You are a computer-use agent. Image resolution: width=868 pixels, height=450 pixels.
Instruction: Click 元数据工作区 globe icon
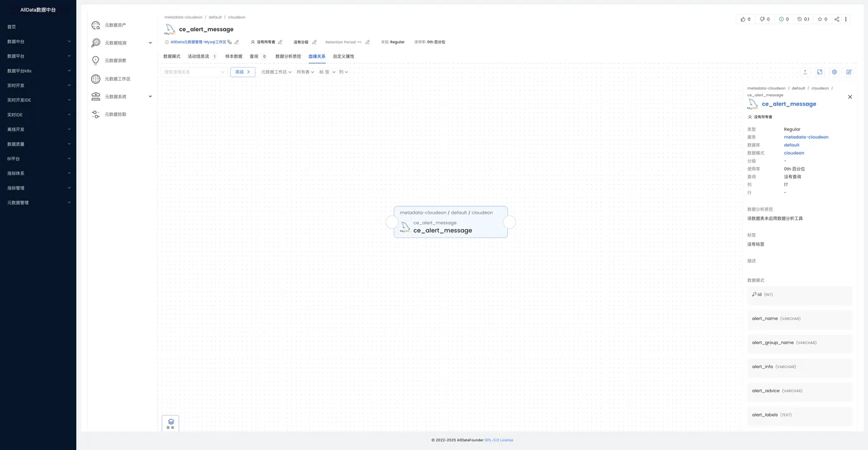coord(95,79)
